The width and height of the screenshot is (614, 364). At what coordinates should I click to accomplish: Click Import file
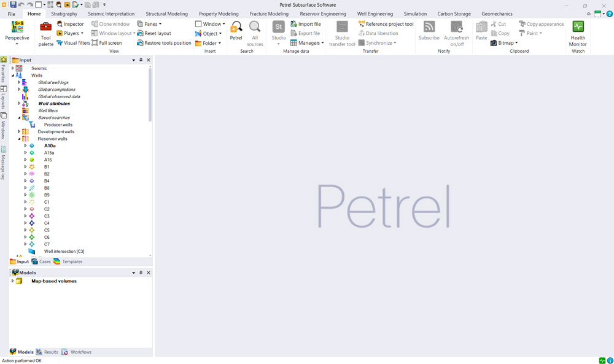pos(305,24)
